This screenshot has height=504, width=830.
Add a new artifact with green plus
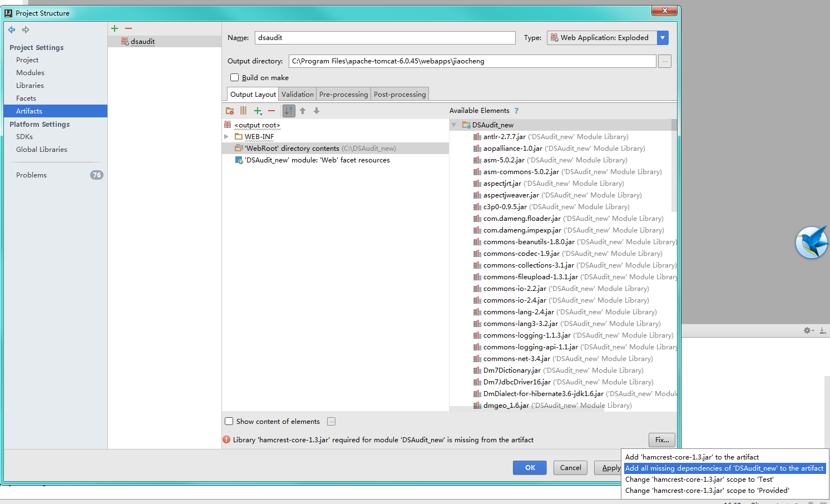pos(115,28)
